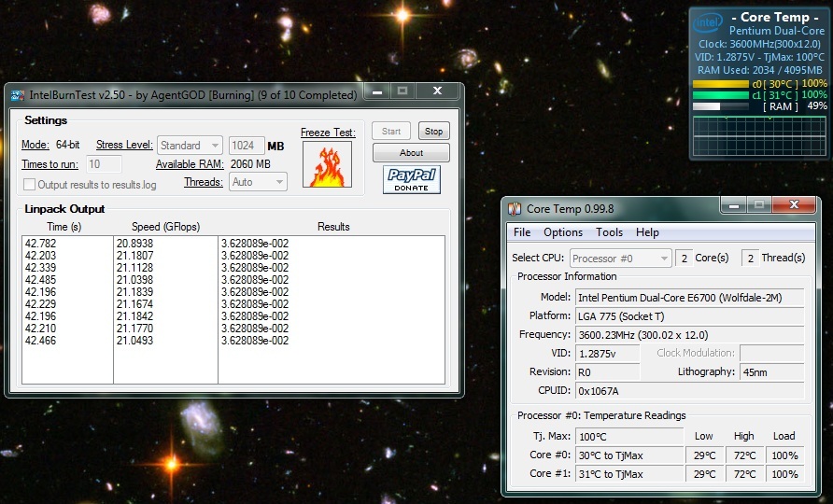The height and width of the screenshot is (504, 833).
Task: Close the Core Temp 0.99.8 window
Action: 794,205
